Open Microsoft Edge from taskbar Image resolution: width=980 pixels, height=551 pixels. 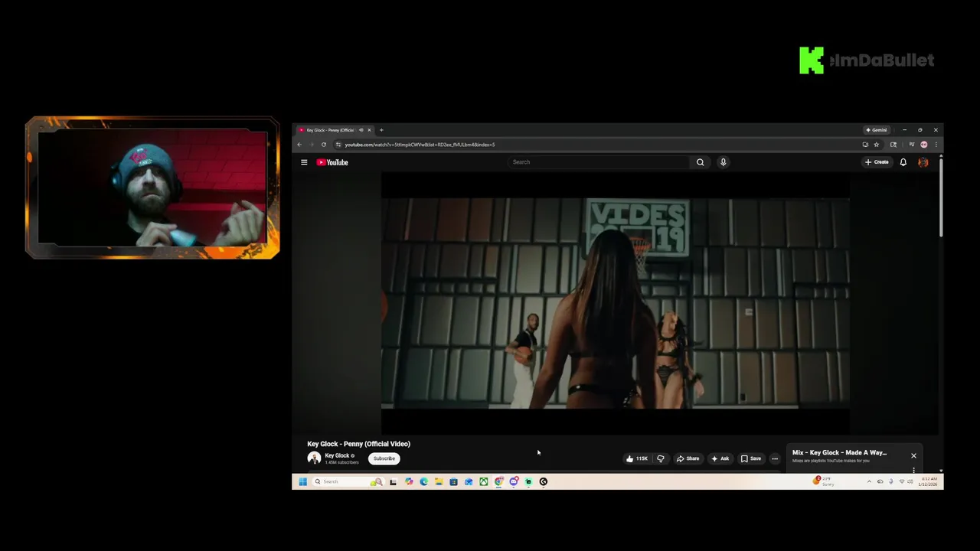point(423,481)
